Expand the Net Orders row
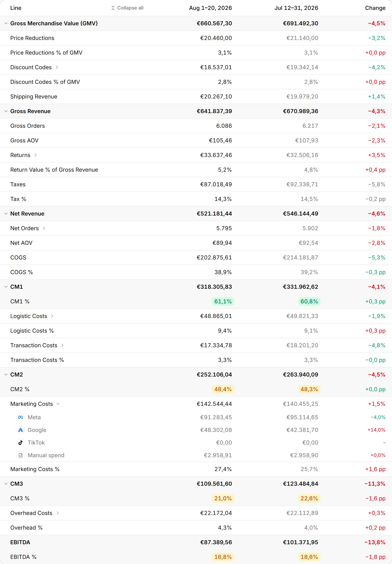This screenshot has height=564, width=392. tap(44, 228)
